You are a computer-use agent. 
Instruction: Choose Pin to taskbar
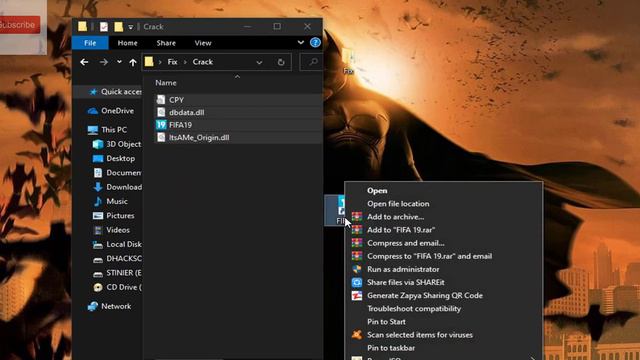[391, 348]
